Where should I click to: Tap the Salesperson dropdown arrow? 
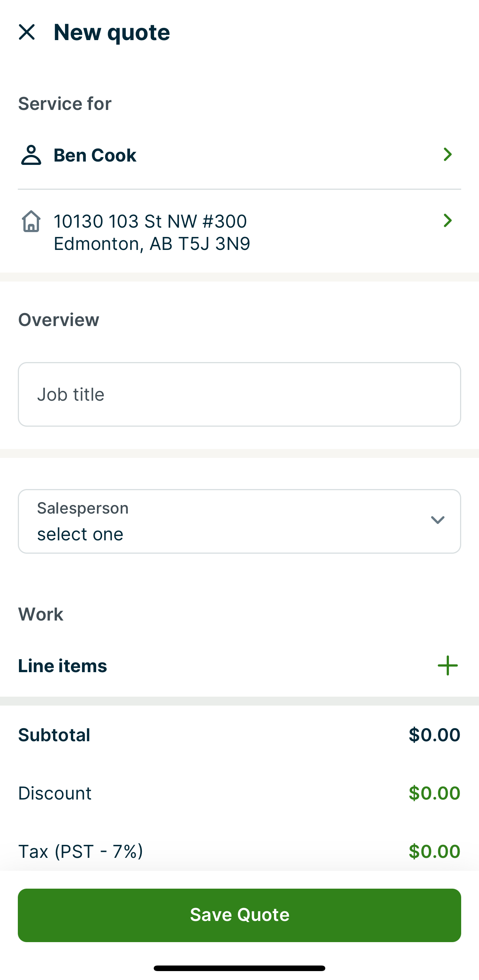pyautogui.click(x=437, y=520)
